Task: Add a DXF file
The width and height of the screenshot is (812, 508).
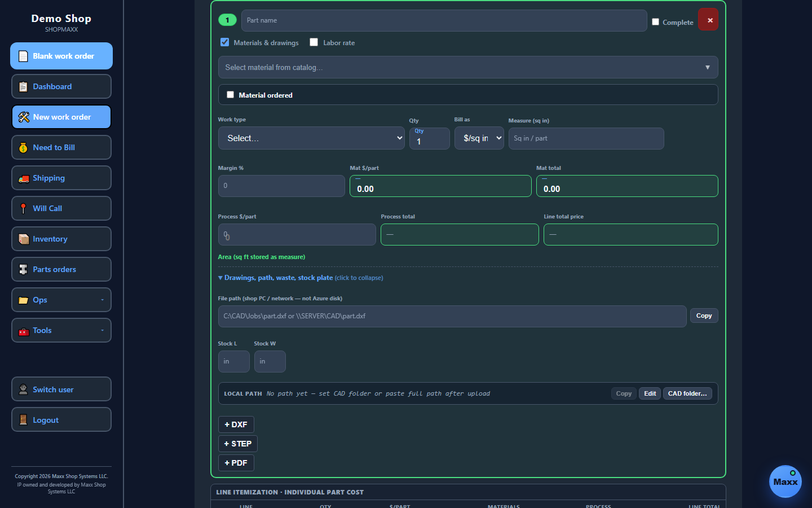Action: point(236,424)
